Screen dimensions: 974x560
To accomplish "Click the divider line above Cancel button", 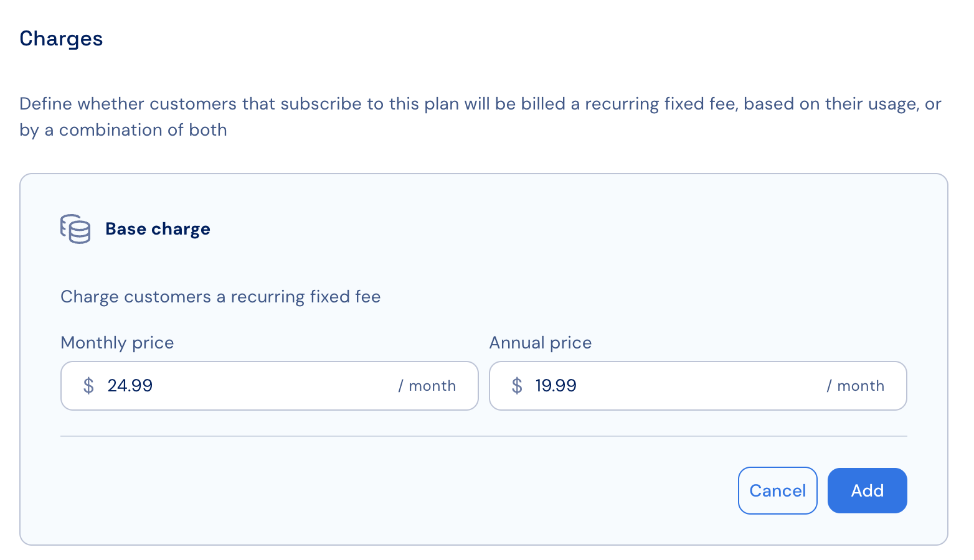I will (x=484, y=436).
